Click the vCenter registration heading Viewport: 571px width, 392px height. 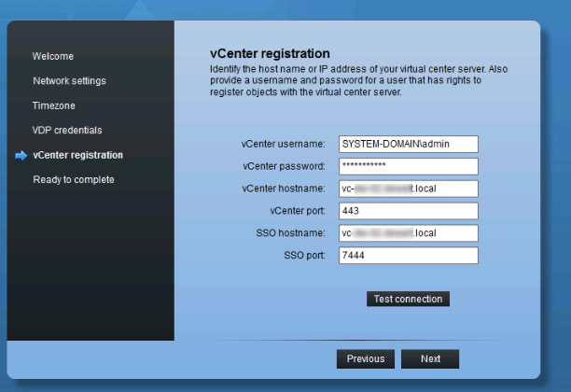click(x=270, y=53)
